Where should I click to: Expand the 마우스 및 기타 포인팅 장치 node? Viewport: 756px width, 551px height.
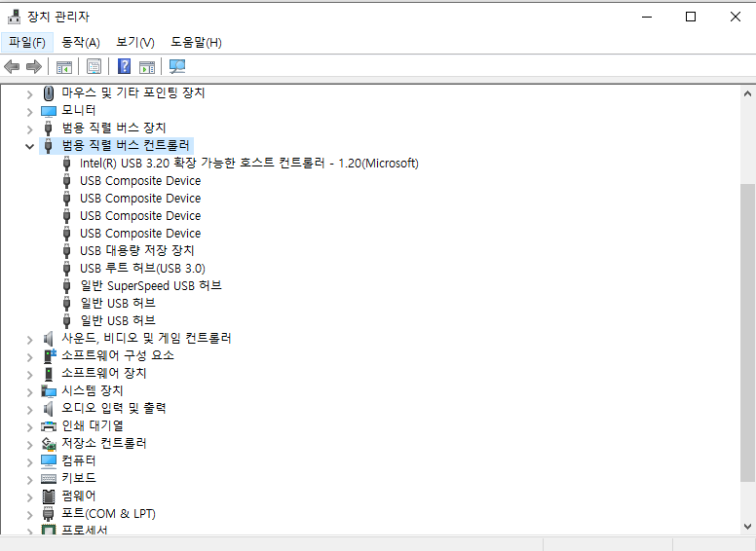tap(29, 93)
